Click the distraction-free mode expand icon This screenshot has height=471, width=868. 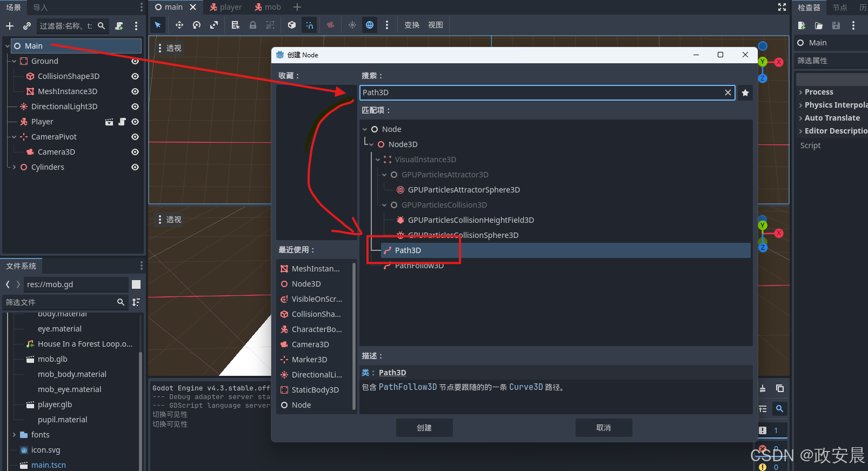click(x=782, y=7)
